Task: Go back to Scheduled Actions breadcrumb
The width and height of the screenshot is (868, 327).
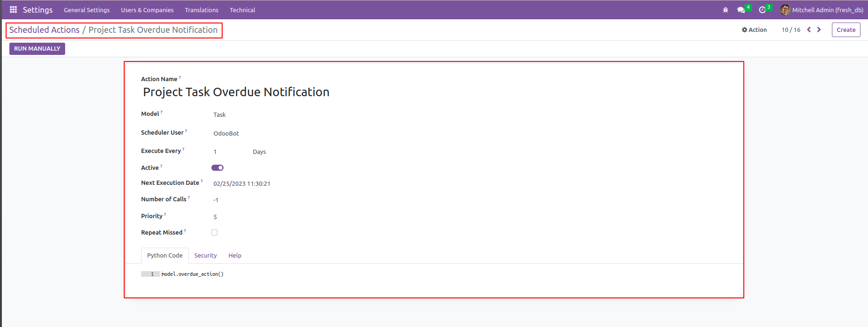Action: pos(45,30)
